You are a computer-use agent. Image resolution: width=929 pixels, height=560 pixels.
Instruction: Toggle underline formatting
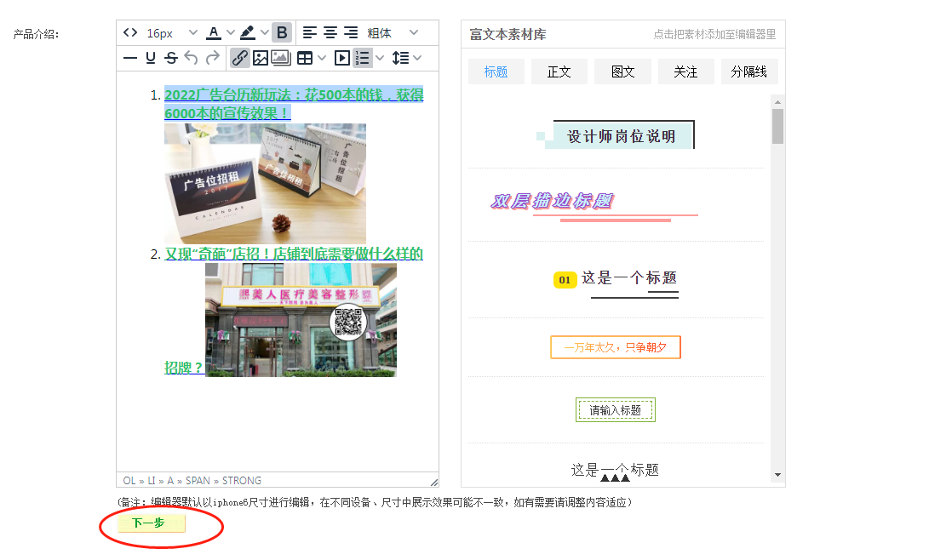[151, 58]
